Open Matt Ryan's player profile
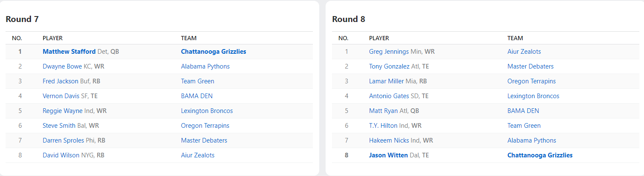 [x=383, y=111]
